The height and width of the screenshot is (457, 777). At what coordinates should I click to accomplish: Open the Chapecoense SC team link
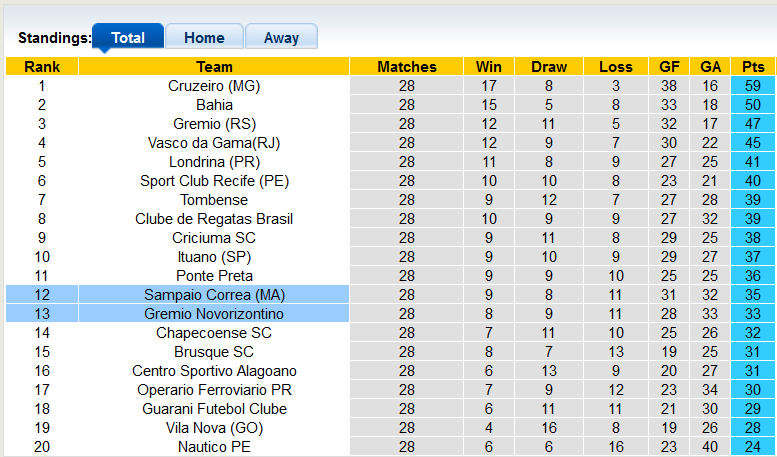click(214, 333)
